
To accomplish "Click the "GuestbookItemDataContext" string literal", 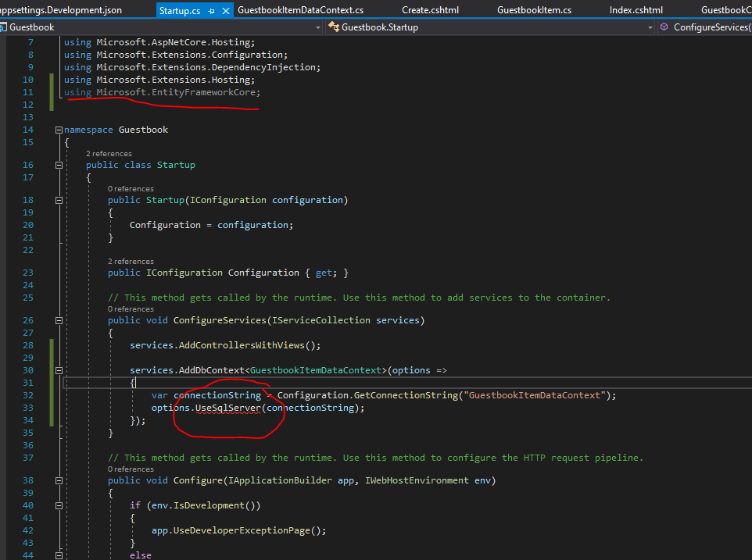I will (534, 395).
